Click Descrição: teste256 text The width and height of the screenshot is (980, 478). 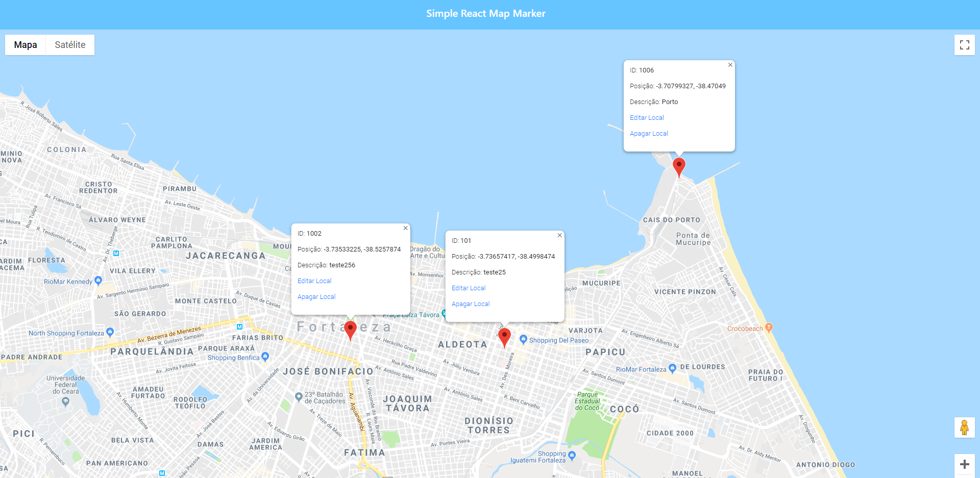tap(326, 265)
